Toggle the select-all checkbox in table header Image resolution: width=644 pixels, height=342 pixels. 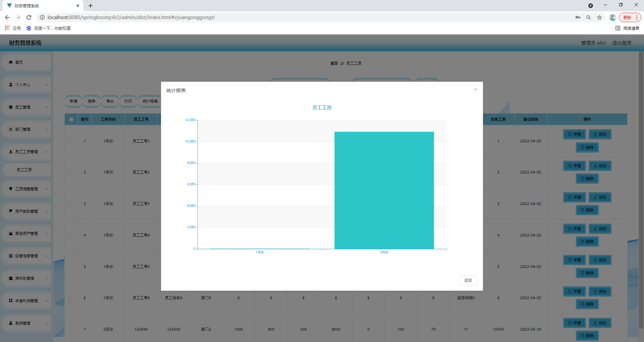pos(71,119)
